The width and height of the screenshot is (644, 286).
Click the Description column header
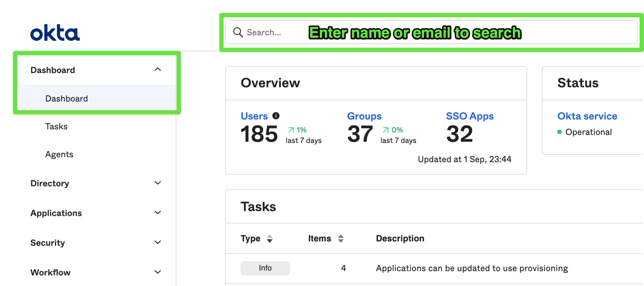tap(400, 238)
